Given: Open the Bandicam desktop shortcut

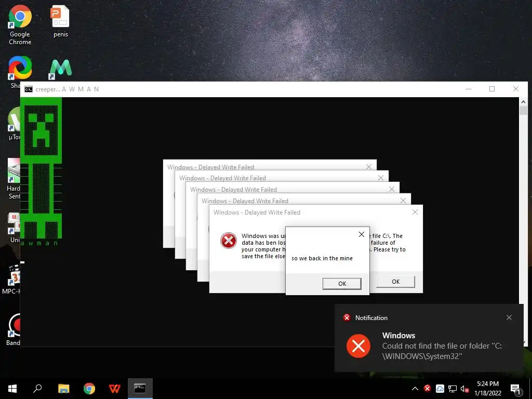Looking at the screenshot, I should (13, 330).
